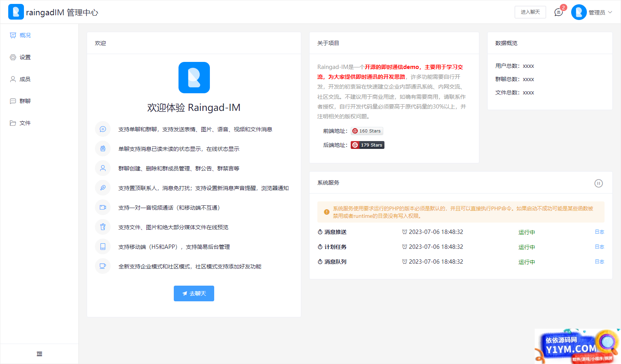
Task: Click the raingadIM 管理中心 title text
Action: pos(62,13)
